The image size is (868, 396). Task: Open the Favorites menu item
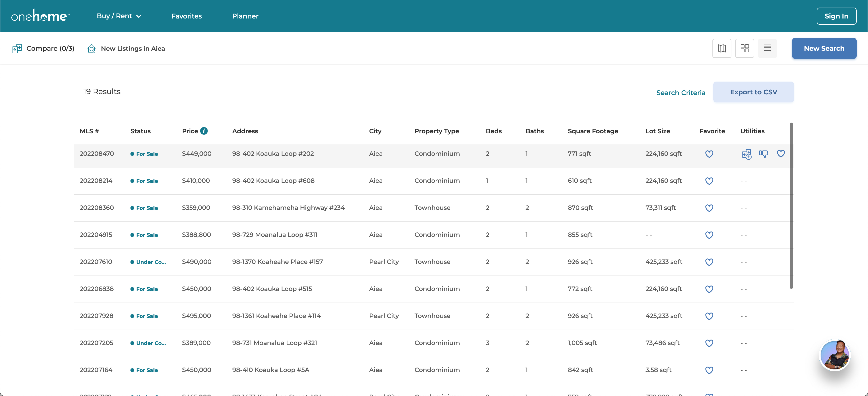coord(186,16)
